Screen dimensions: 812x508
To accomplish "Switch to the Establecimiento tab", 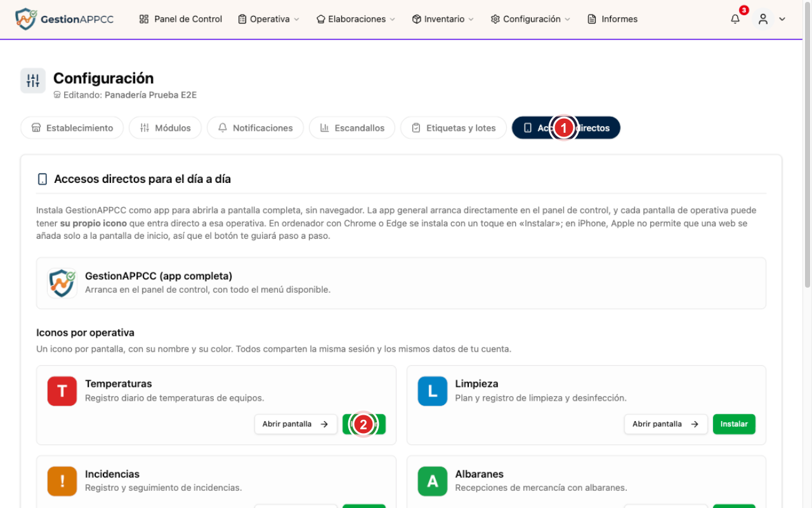I will coord(72,128).
